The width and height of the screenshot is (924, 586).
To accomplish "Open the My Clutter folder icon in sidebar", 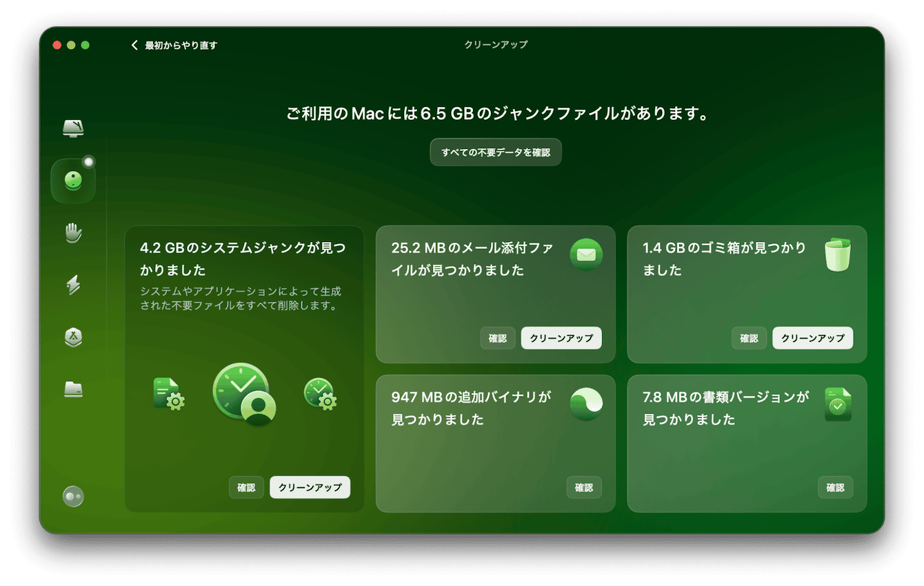I will coord(73,390).
